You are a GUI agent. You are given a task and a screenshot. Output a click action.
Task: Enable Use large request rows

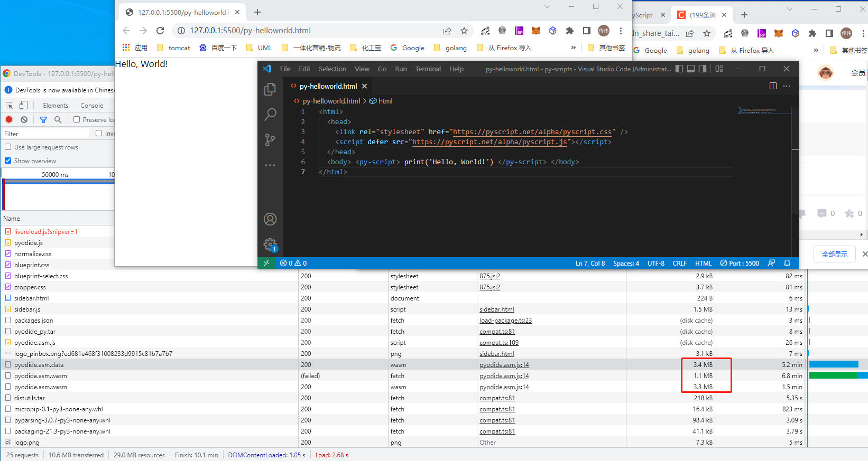(8, 147)
